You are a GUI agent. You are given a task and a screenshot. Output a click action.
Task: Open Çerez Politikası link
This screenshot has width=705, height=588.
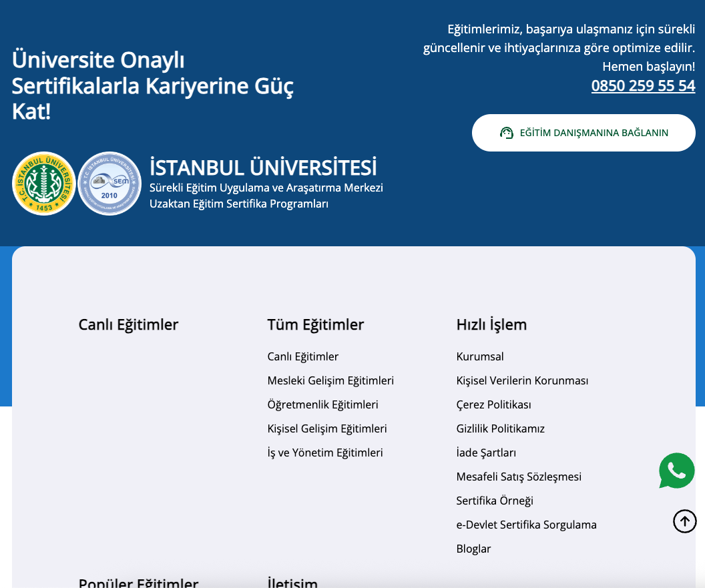pyautogui.click(x=493, y=404)
